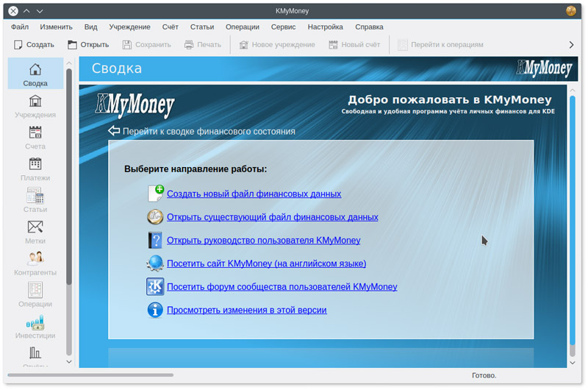Click the welcome page scroll down arrow
The width and height of the screenshot is (588, 390).
pos(573,363)
